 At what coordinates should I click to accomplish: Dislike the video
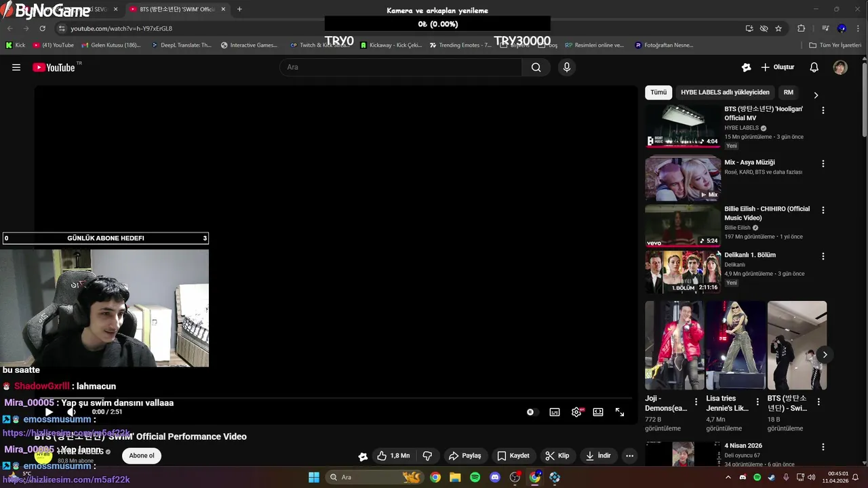click(x=427, y=455)
